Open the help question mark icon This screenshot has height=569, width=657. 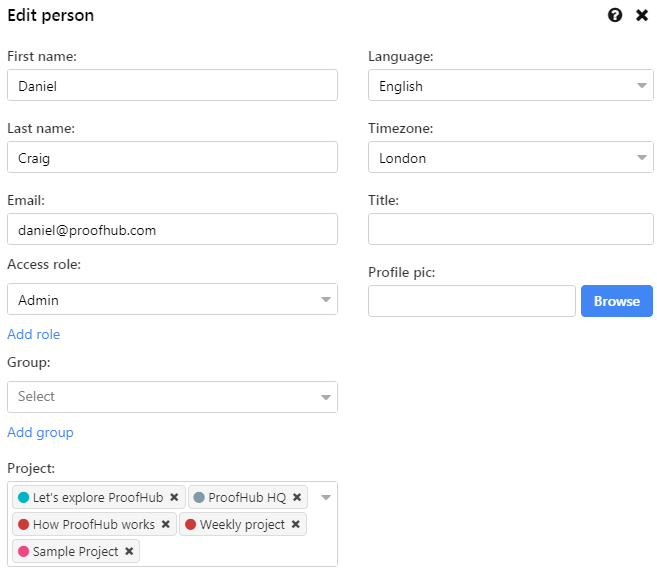point(615,16)
